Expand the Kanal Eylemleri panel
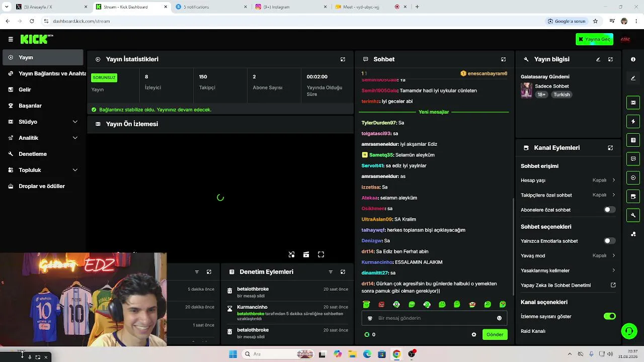 pos(610,148)
